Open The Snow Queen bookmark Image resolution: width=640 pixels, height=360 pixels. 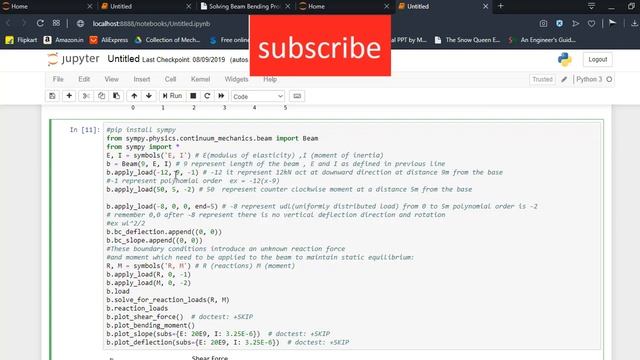(x=467, y=40)
